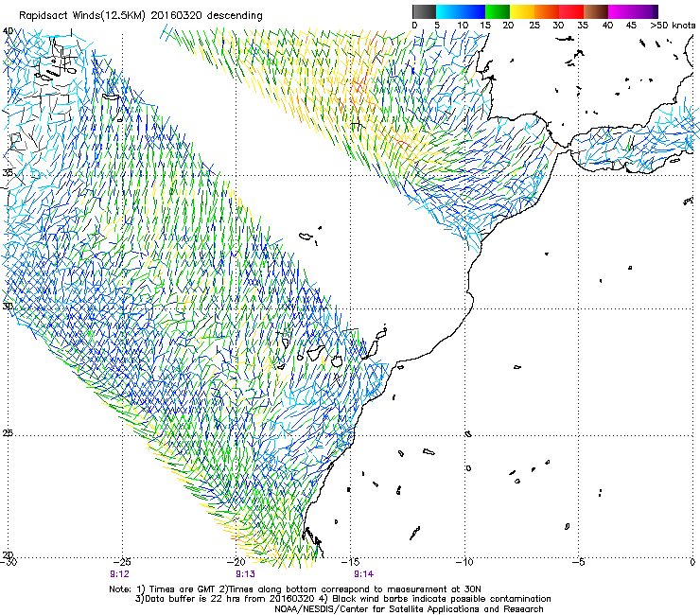Click the legend tick label '40'

[x=607, y=25]
